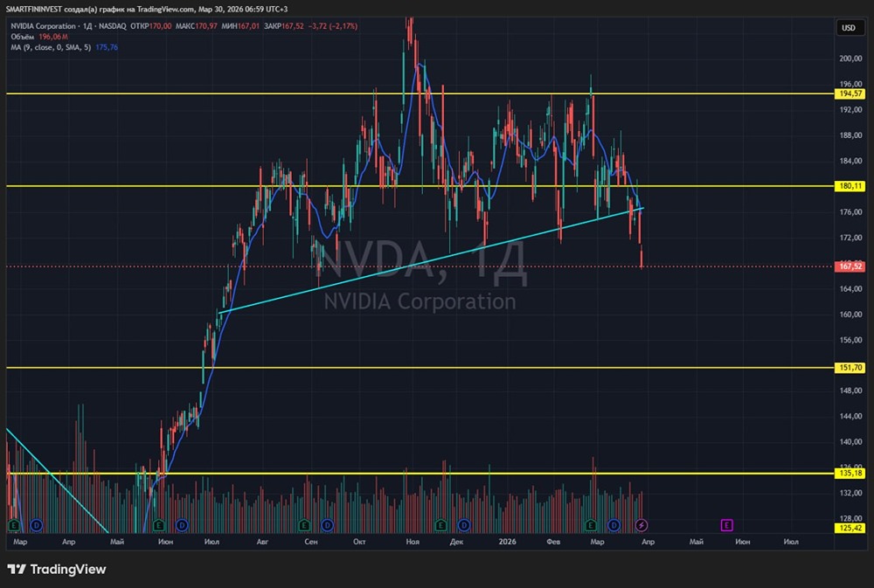
Task: Select the MA (9, close, 0, SMA, 5) legend
Action: 51,47
